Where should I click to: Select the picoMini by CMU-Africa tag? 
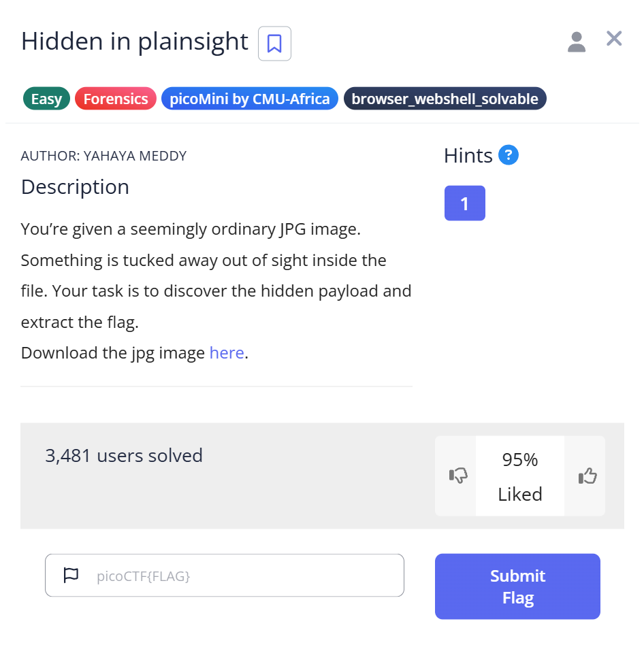[x=249, y=99]
